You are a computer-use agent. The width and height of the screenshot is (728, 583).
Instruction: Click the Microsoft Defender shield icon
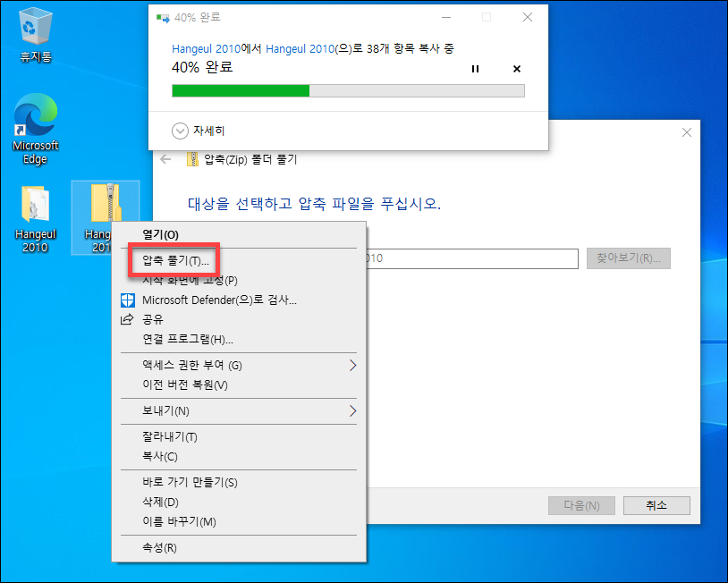128,300
